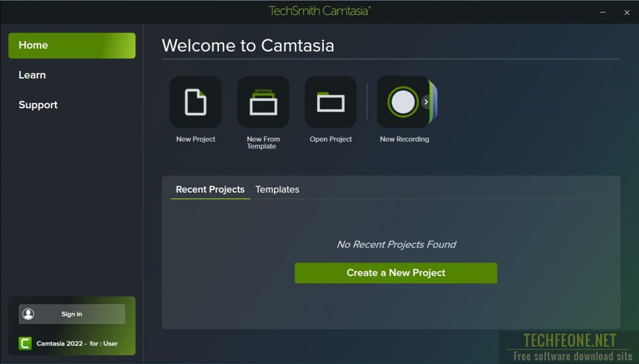Go to the Home sidebar section
Screen dimensions: 639x364
72,45
